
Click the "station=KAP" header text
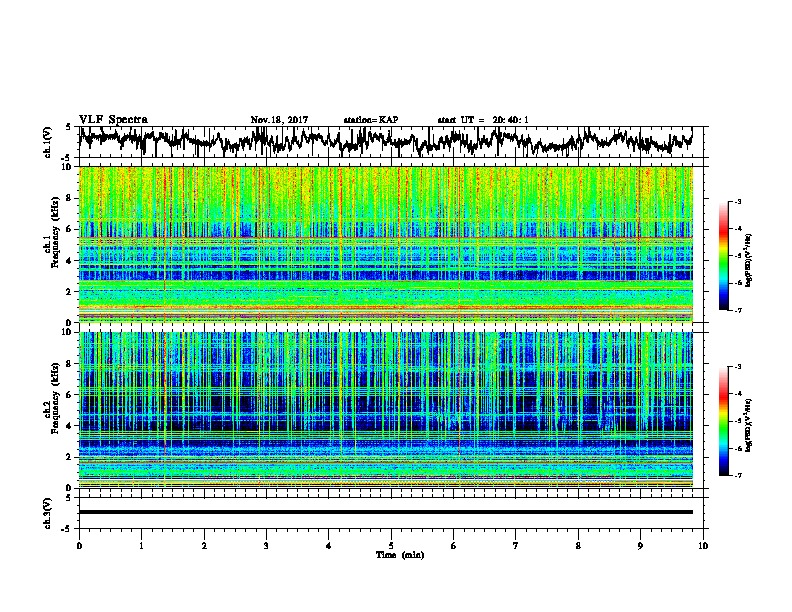click(371, 120)
